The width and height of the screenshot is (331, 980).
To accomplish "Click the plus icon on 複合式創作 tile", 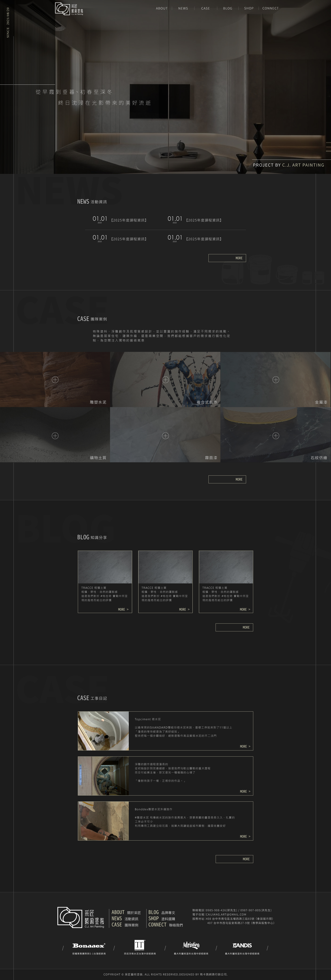I will tap(165, 379).
